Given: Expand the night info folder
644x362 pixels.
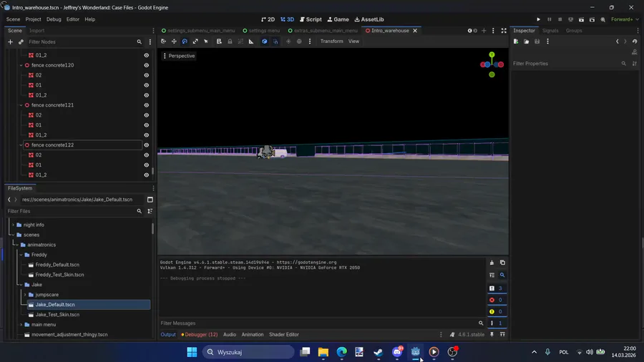Looking at the screenshot, I should pos(13,225).
